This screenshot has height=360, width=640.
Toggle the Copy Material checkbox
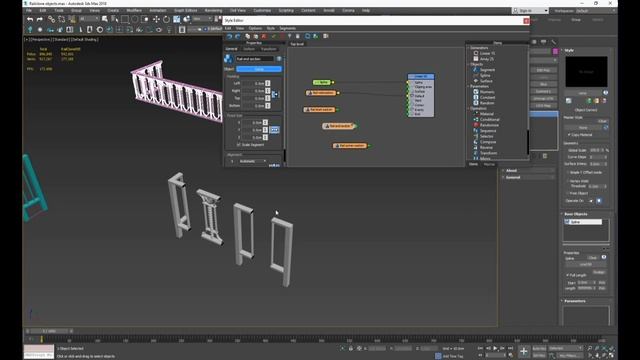(569, 135)
